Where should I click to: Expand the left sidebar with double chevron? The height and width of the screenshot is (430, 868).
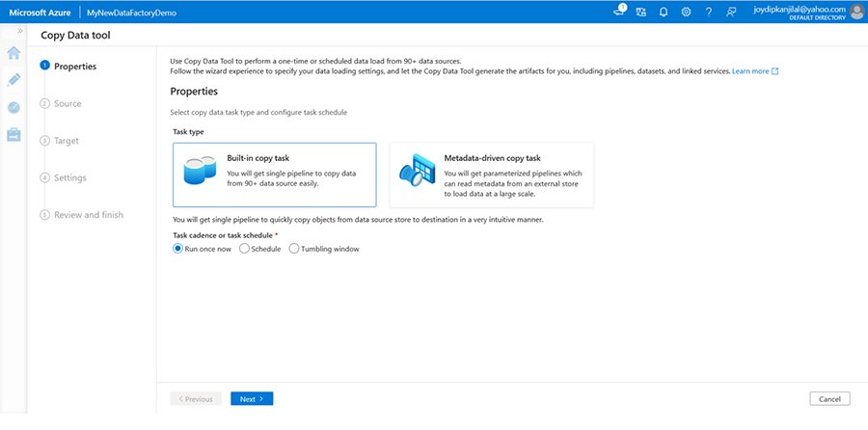(x=20, y=32)
